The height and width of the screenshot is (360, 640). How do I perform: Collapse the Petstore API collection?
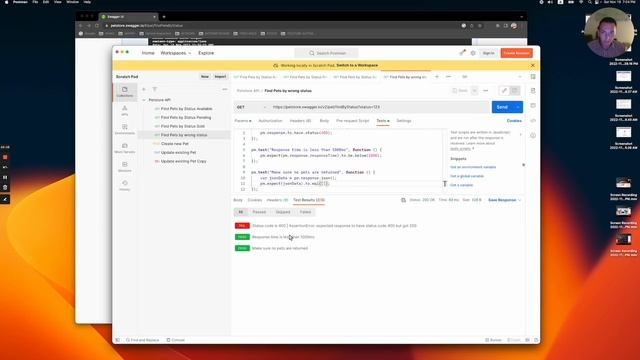click(x=144, y=100)
